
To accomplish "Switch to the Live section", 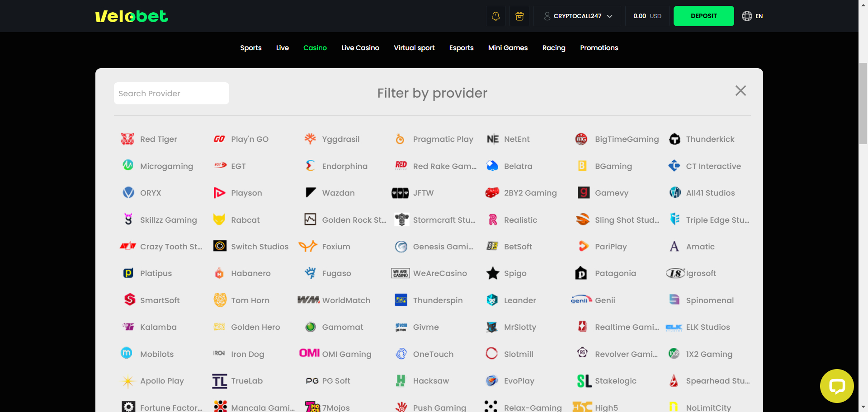I will pos(283,48).
